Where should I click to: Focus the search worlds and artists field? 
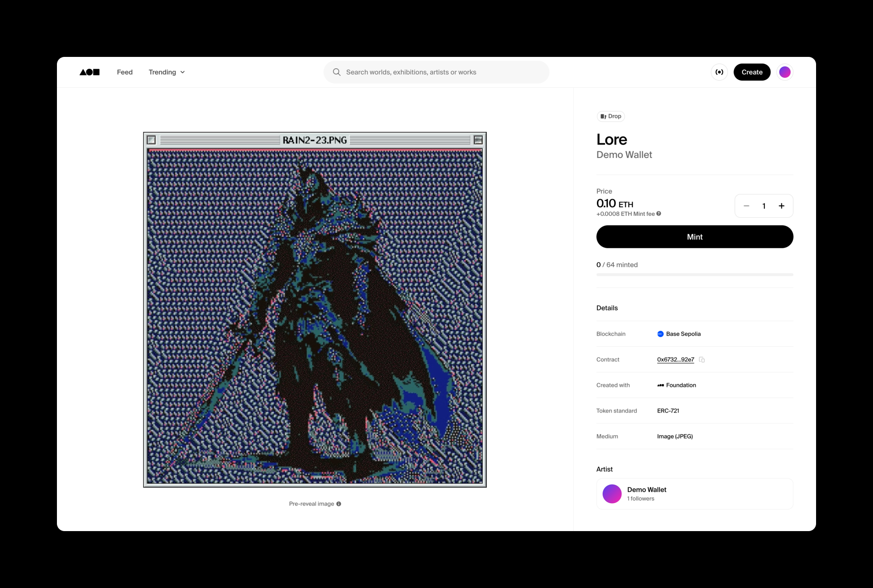[441, 72]
